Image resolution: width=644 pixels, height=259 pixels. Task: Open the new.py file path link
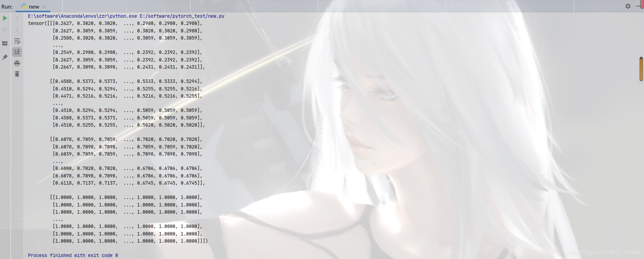(182, 16)
